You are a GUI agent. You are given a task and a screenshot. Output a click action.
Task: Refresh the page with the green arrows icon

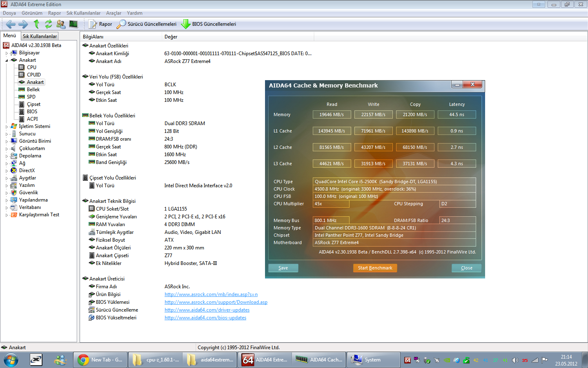click(49, 24)
